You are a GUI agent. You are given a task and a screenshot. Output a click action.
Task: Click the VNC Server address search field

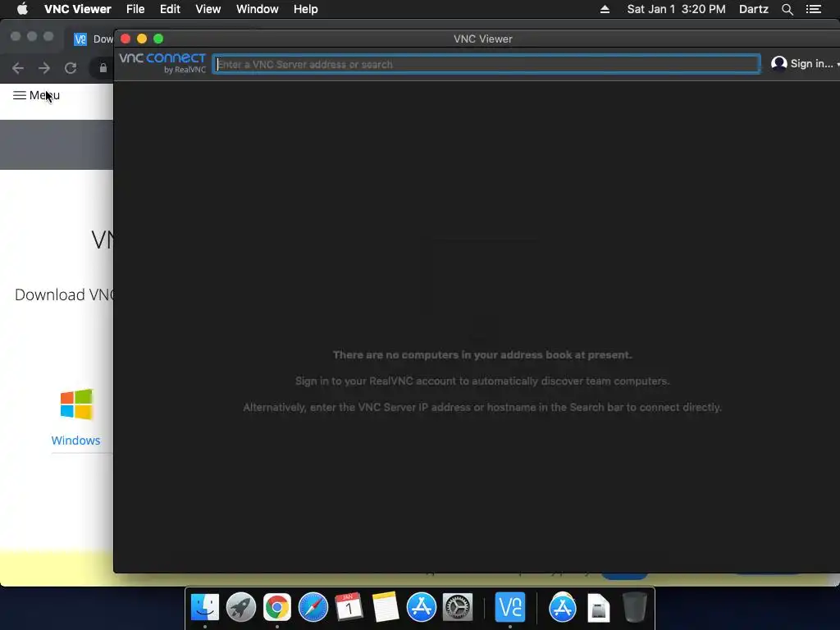(x=486, y=64)
